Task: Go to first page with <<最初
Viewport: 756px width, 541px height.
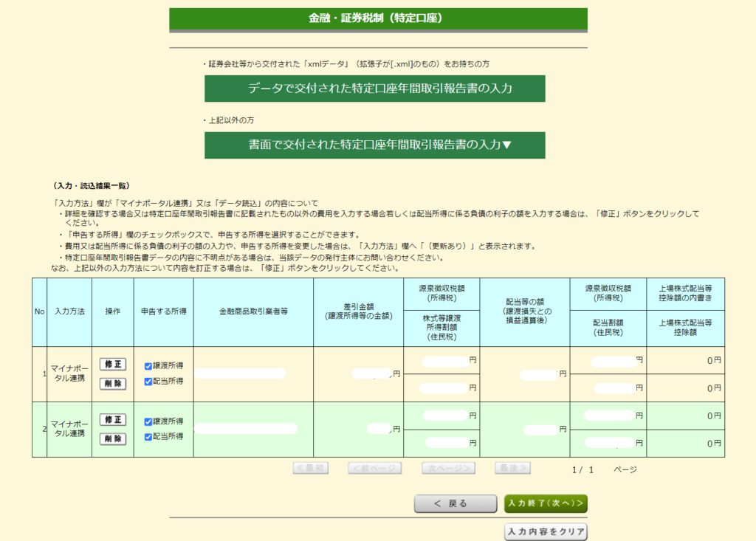Action: pos(310,468)
